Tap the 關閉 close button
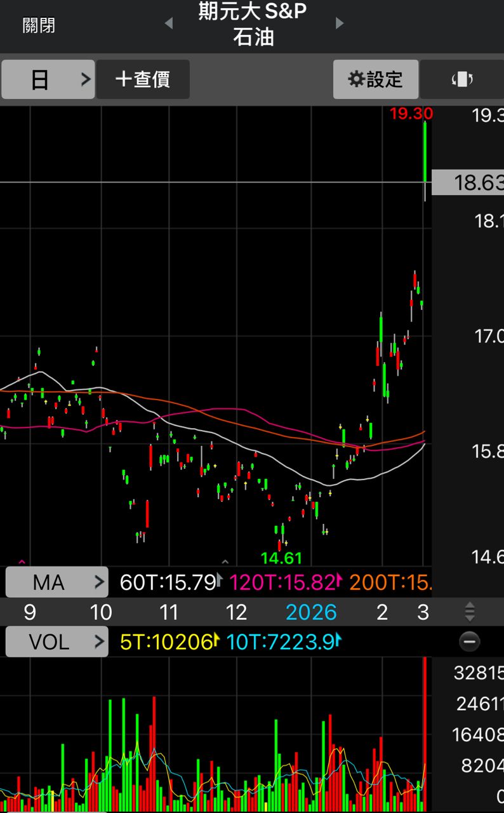 39,25
